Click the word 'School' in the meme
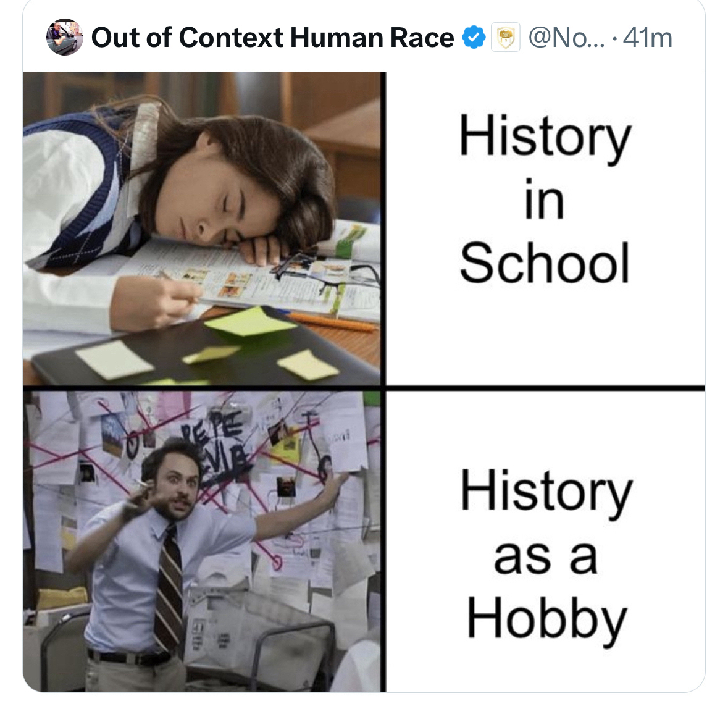 click(x=545, y=263)
